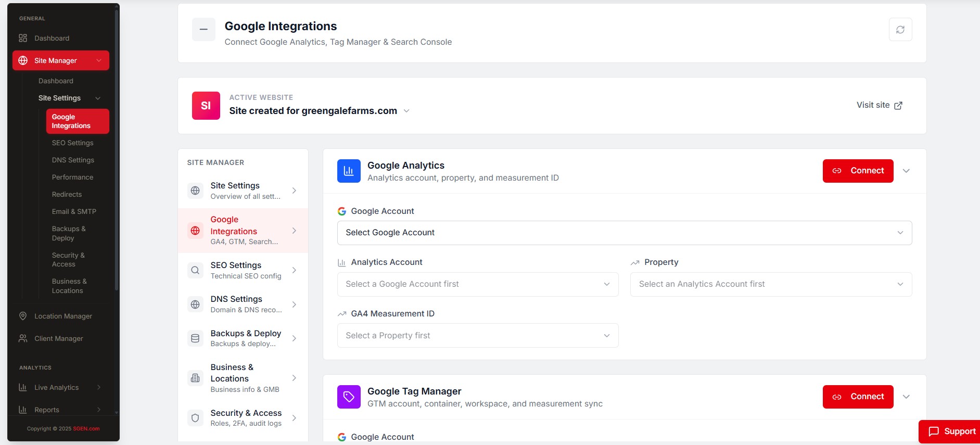Viewport: 980px width, 445px height.
Task: Collapse the Site Manager sidebar menu chevron
Action: [x=99, y=60]
